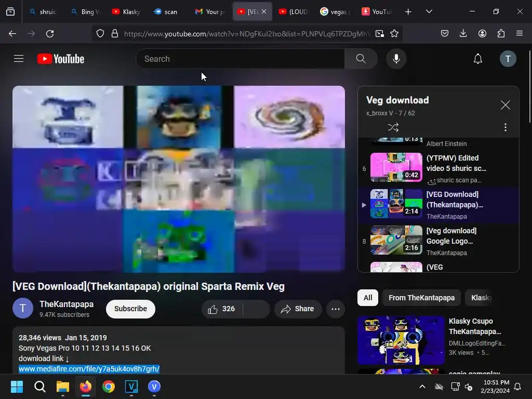The image size is (532, 399).
Task: List all tabs dropdown arrow
Action: 429,11
